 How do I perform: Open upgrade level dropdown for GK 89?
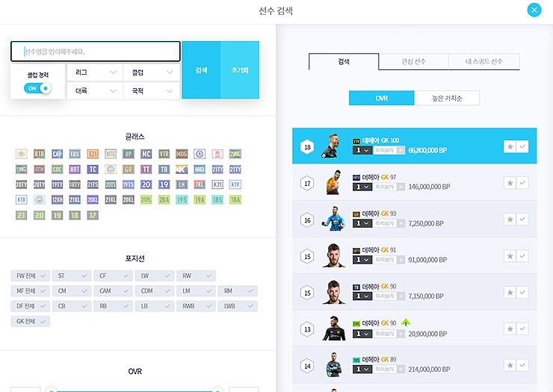362,369
